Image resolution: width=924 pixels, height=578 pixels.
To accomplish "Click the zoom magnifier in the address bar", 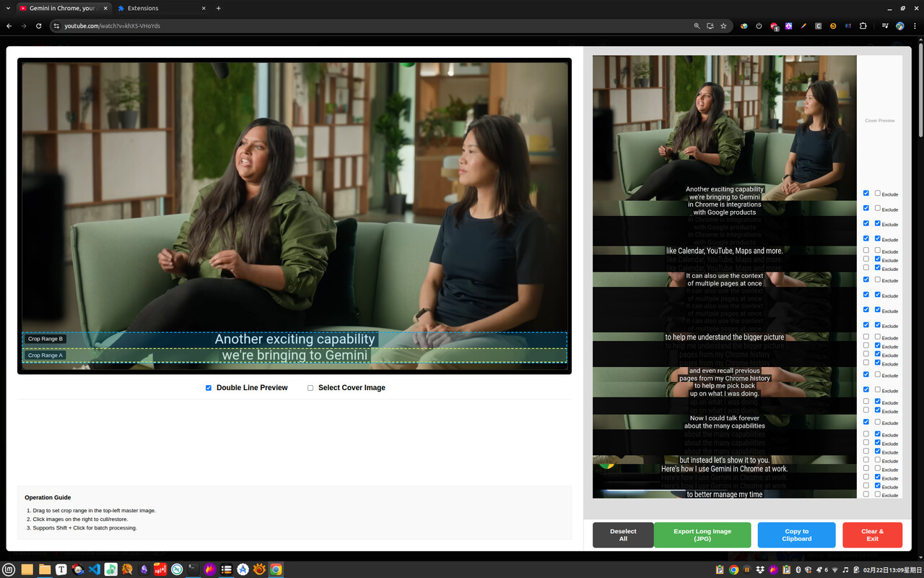I will pyautogui.click(x=697, y=26).
